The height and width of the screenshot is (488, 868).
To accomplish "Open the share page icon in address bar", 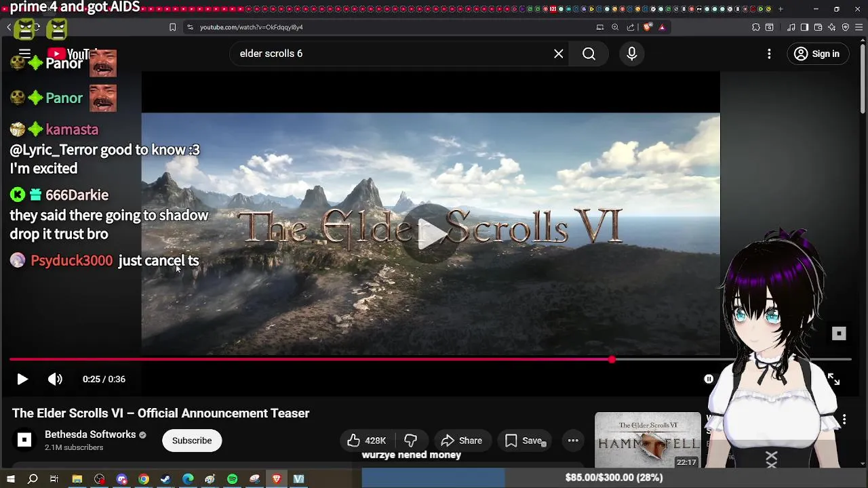I will [631, 27].
